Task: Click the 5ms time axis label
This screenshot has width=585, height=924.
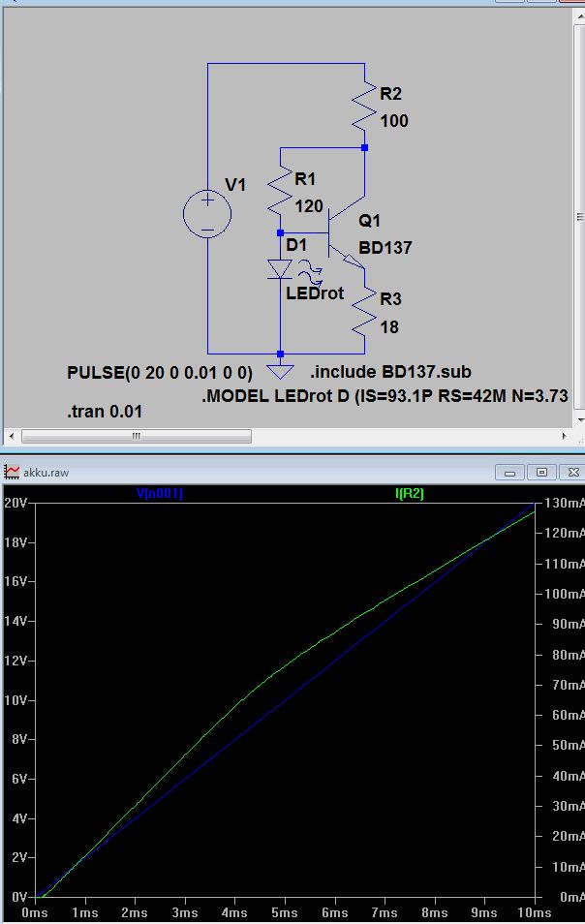Action: click(284, 912)
